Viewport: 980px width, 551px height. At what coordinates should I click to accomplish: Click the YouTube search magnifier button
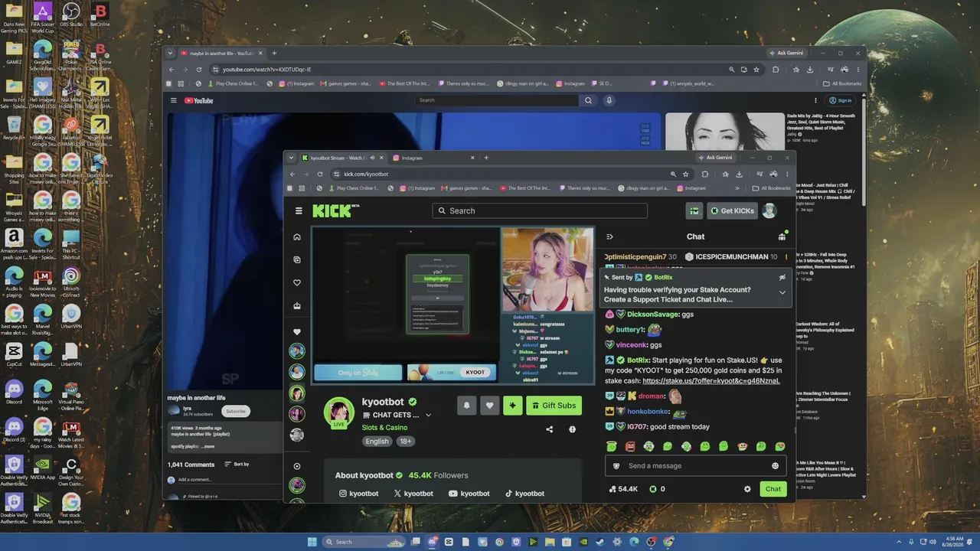tap(588, 100)
